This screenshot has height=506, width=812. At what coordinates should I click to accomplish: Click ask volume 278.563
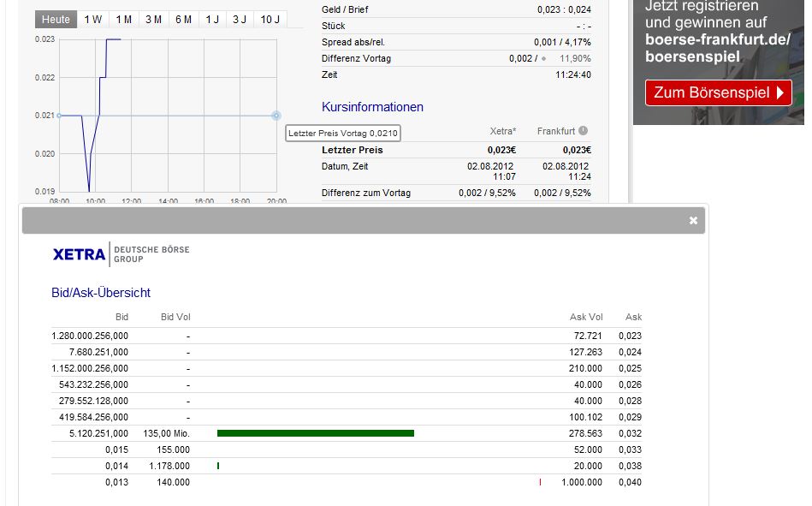pyautogui.click(x=586, y=433)
